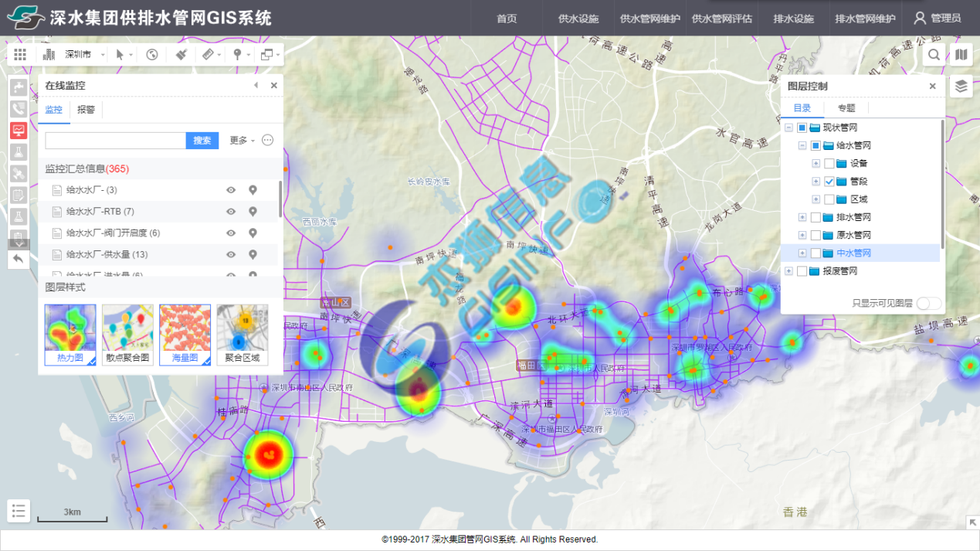
Task: Expand the 区域 tree node
Action: (x=816, y=199)
